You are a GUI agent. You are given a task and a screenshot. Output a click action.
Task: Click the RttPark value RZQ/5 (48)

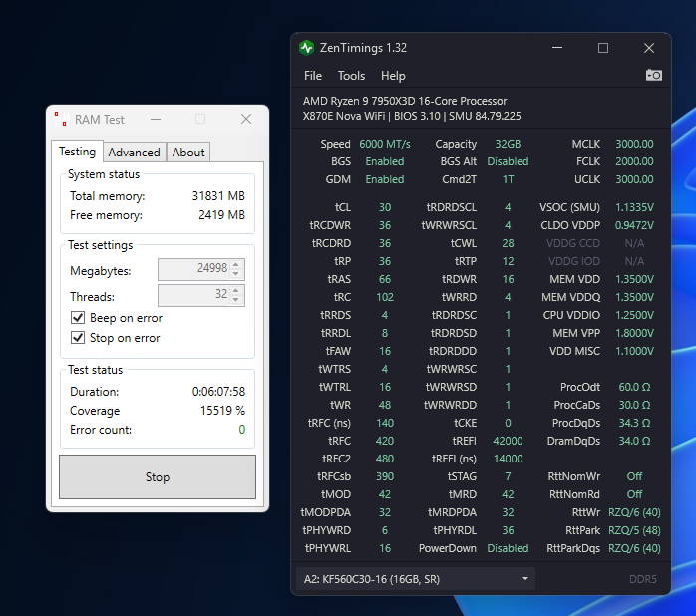pyautogui.click(x=634, y=530)
